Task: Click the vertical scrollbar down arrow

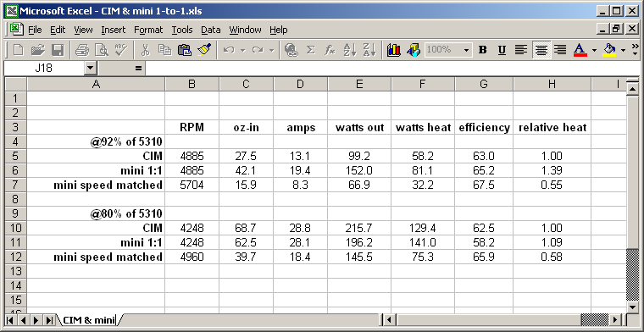Action: click(632, 307)
